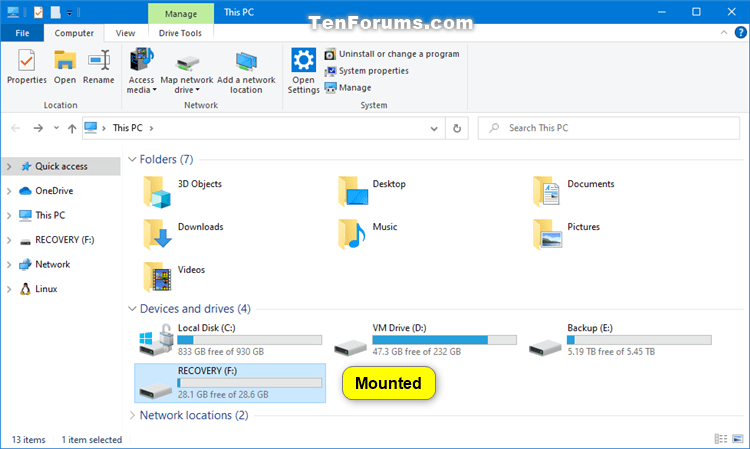Switch to details view icon
The width and height of the screenshot is (750, 449).
pyautogui.click(x=720, y=439)
